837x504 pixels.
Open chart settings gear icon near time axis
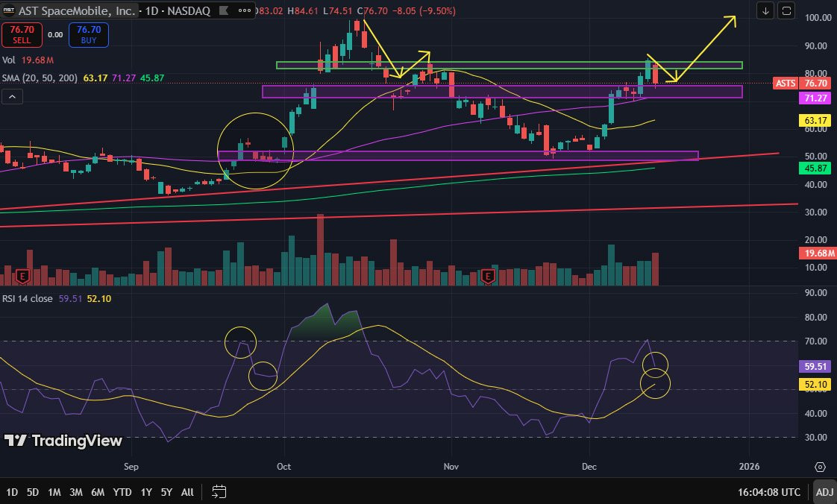point(821,467)
